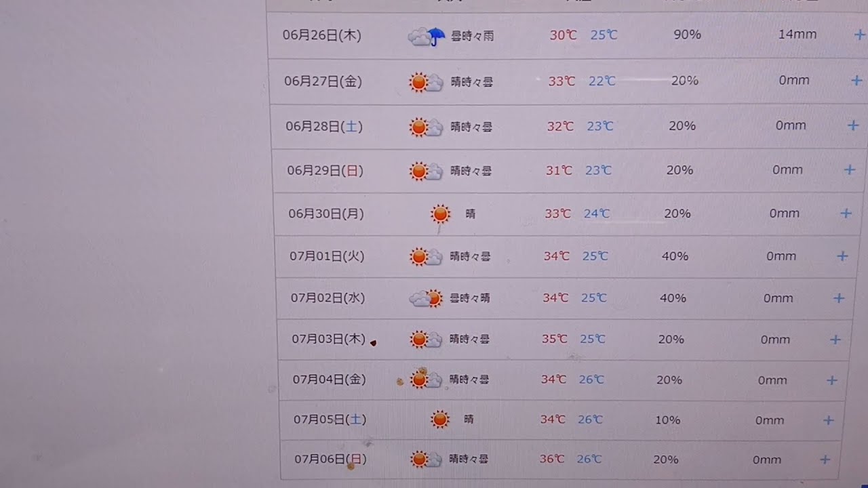Expand the 07月06日 row plus sign
This screenshot has height=488, width=868.
pos(825,460)
